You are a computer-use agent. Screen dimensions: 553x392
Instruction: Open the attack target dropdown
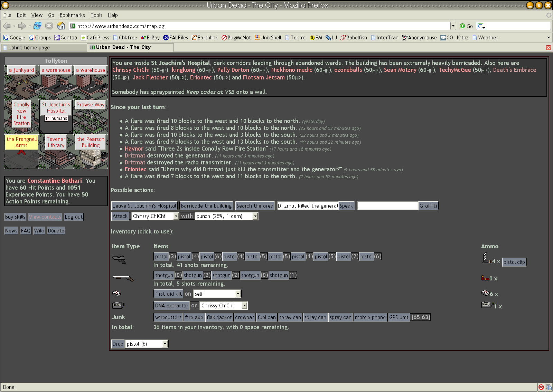click(176, 216)
